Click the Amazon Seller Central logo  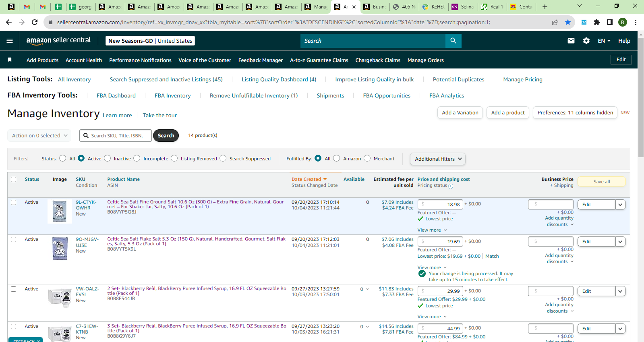58,40
